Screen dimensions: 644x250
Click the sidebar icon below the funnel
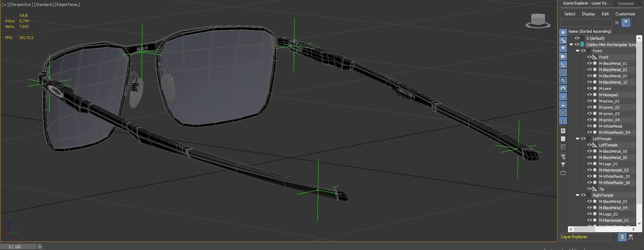[563, 173]
